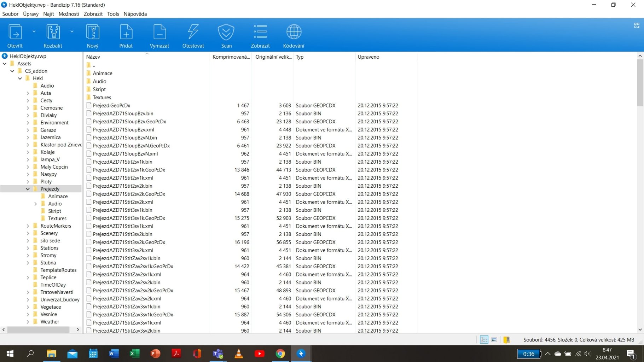Open the Možnosti menu

click(69, 14)
